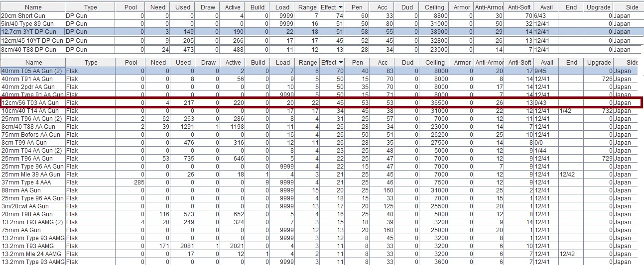Click the 732 upgrade value cell
Viewport: 644px width, 265px height.
pyautogui.click(x=599, y=111)
